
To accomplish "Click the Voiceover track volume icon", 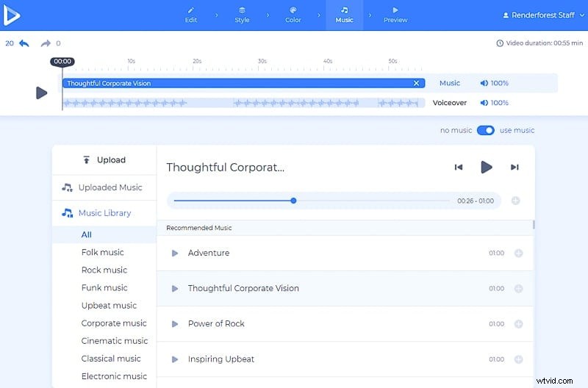I will point(484,103).
